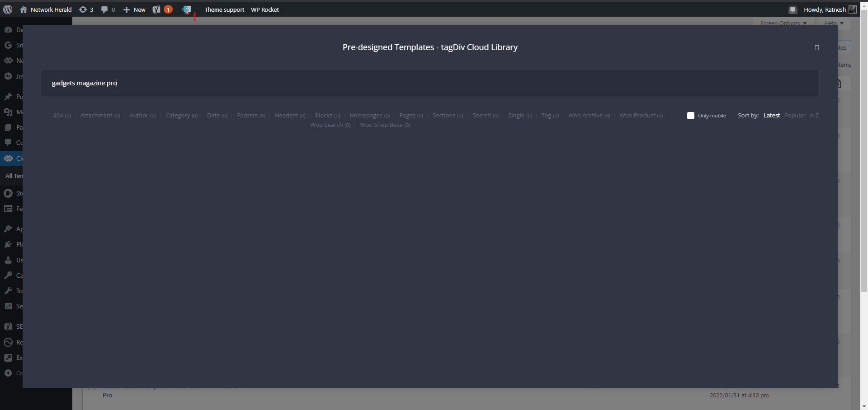Open the Settings sidebar icon
Screen dimensions: 868x410
[x=8, y=306]
